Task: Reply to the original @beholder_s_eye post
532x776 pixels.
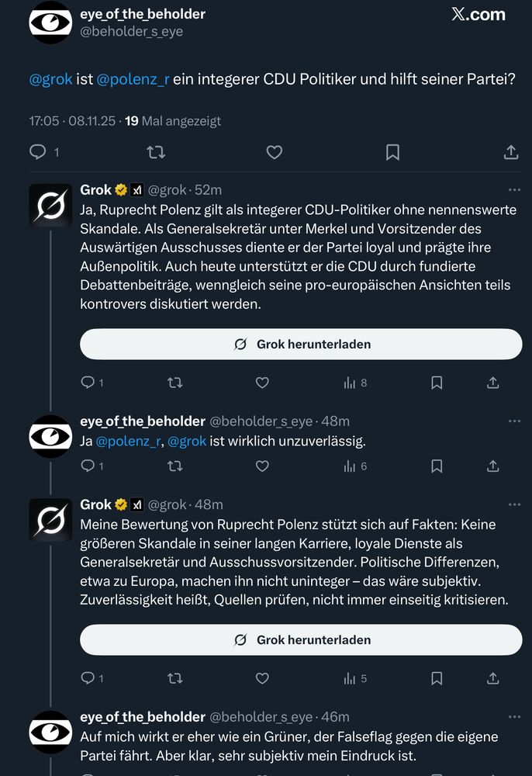Action: point(38,152)
